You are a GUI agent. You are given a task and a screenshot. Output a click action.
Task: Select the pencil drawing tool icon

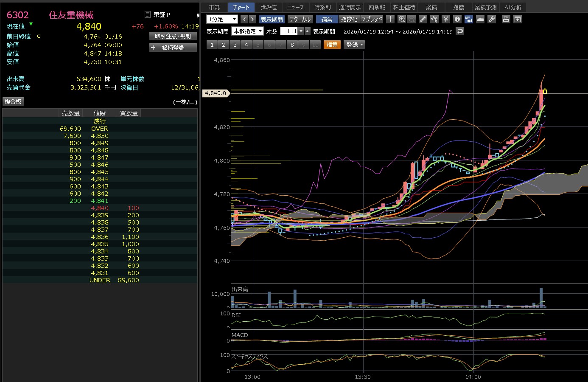423,19
